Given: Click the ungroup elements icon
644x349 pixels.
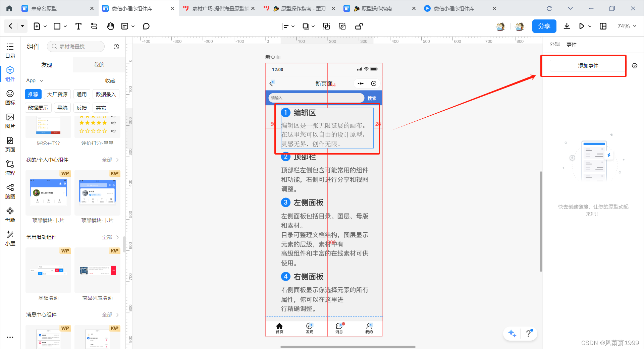Looking at the screenshot, I should point(342,26).
